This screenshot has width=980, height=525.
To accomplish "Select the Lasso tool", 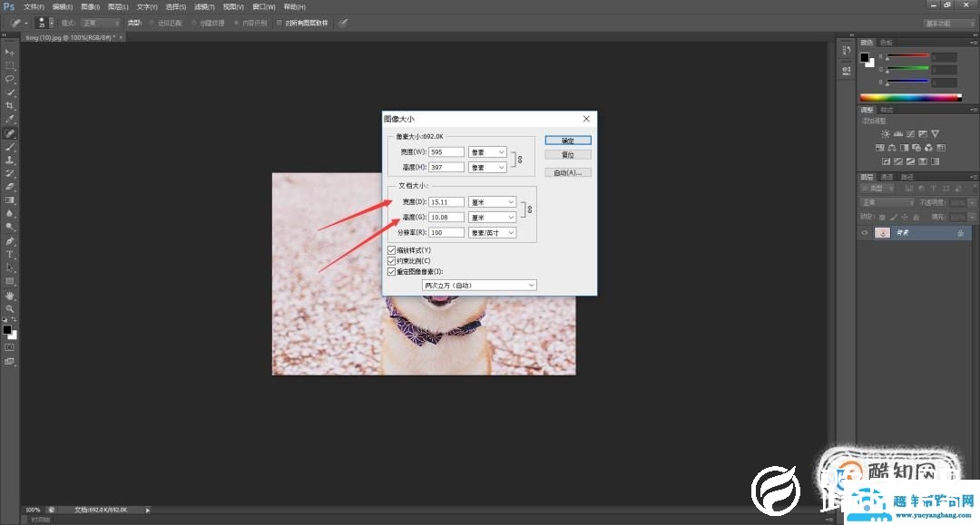I will [9, 79].
